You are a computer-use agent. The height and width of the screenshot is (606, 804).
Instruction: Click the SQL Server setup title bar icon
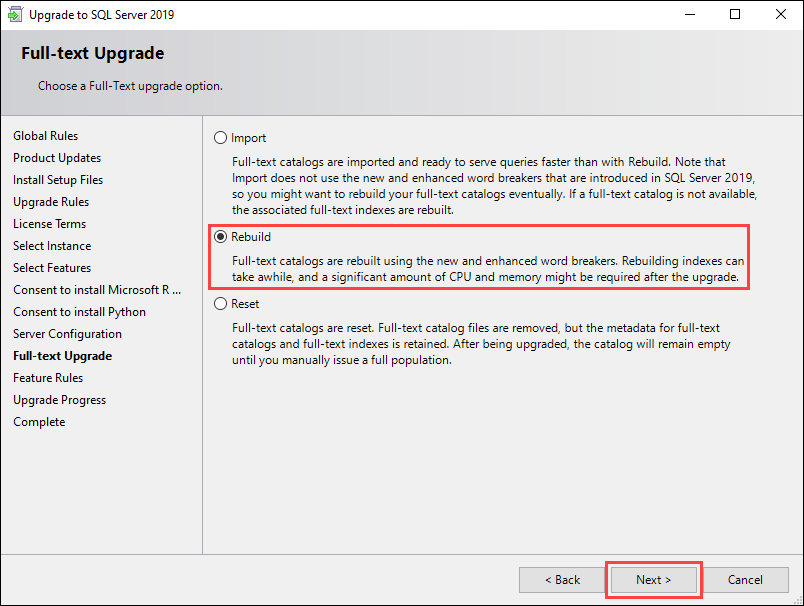15,15
